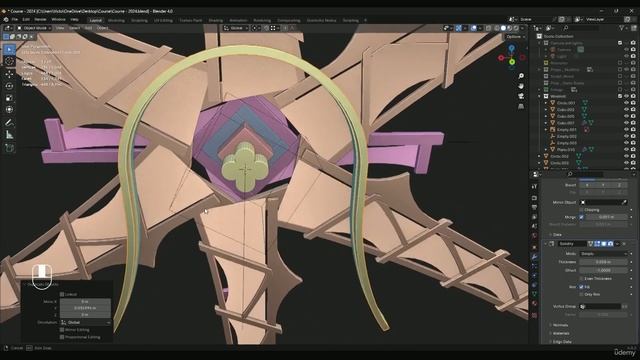
Task: Click the Mirror Object eyedropper icon
Action: 624,202
